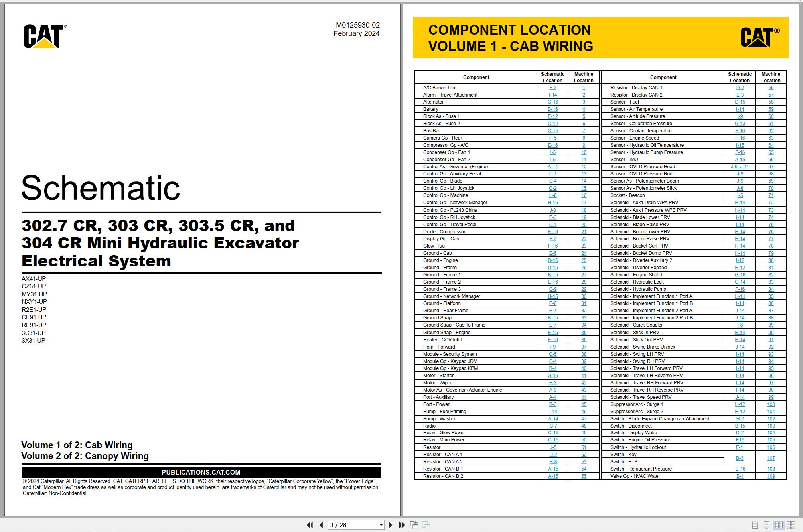Select the 'Schematic' title text
This screenshot has width=803, height=532.
coord(101,188)
